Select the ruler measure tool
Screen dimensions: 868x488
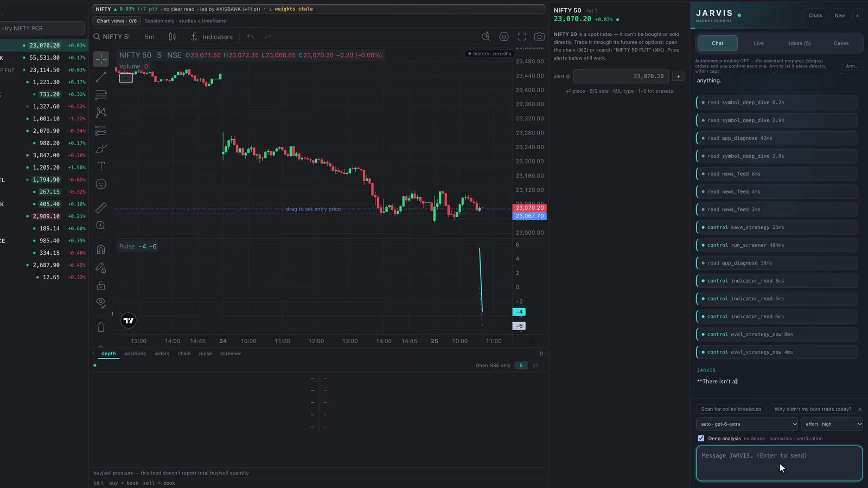tap(101, 208)
